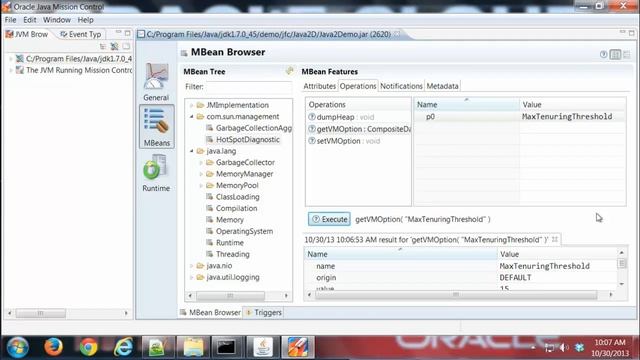Viewport: 640px width, 360px height.
Task: Select The JVM Running Mission Control entry
Action: 74,70
